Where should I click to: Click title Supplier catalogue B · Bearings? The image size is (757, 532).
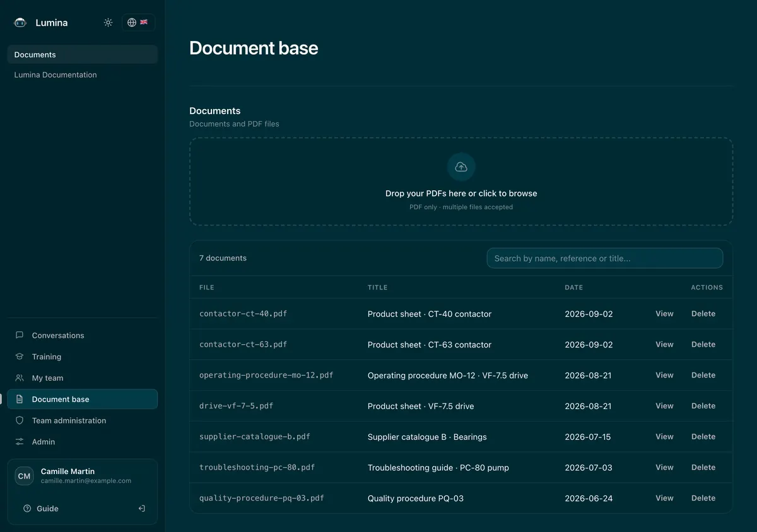427,437
